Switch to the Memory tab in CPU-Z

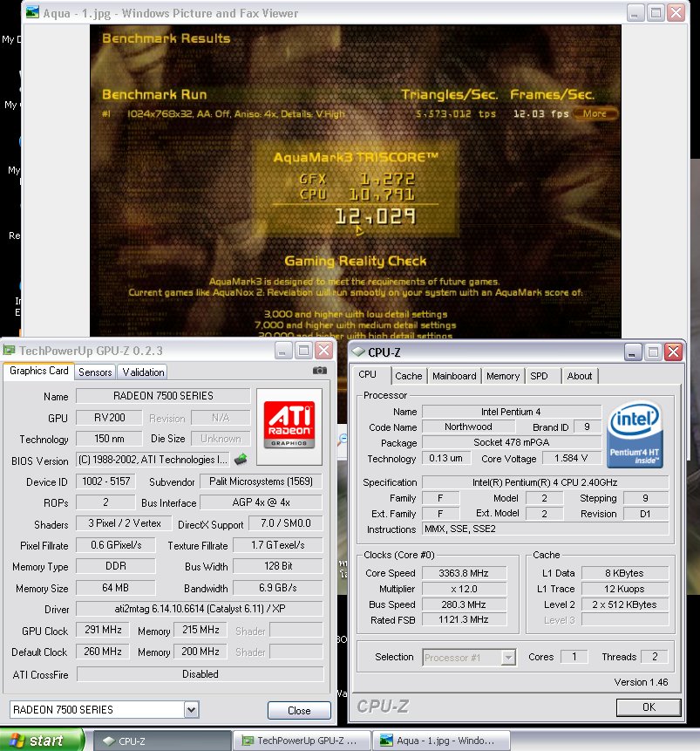(503, 376)
